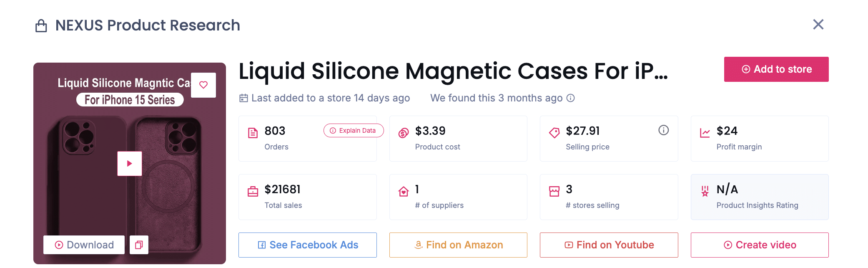The width and height of the screenshot is (868, 268).
Task: Click the copy icon beside Download
Action: tap(139, 245)
